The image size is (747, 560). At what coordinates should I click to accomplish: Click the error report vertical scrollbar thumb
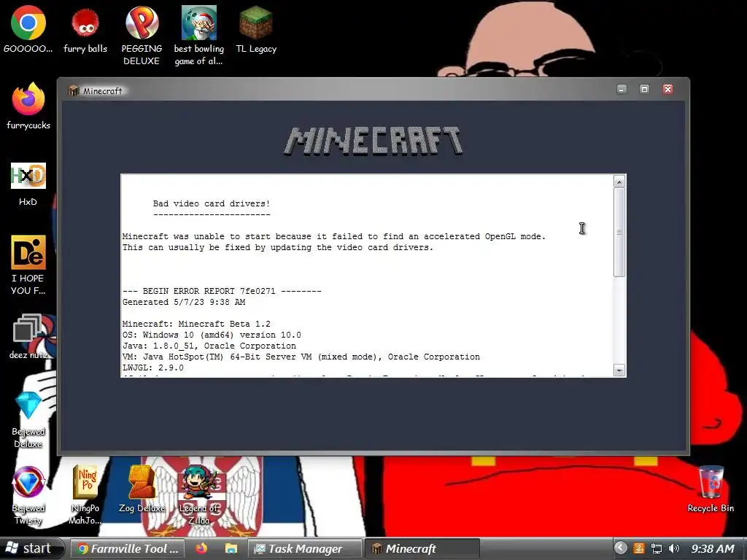[619, 233]
